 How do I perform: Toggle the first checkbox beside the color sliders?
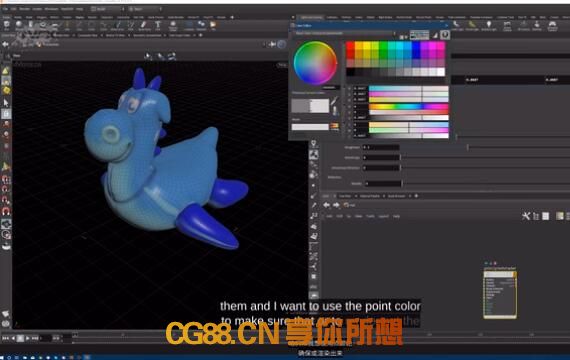point(349,89)
